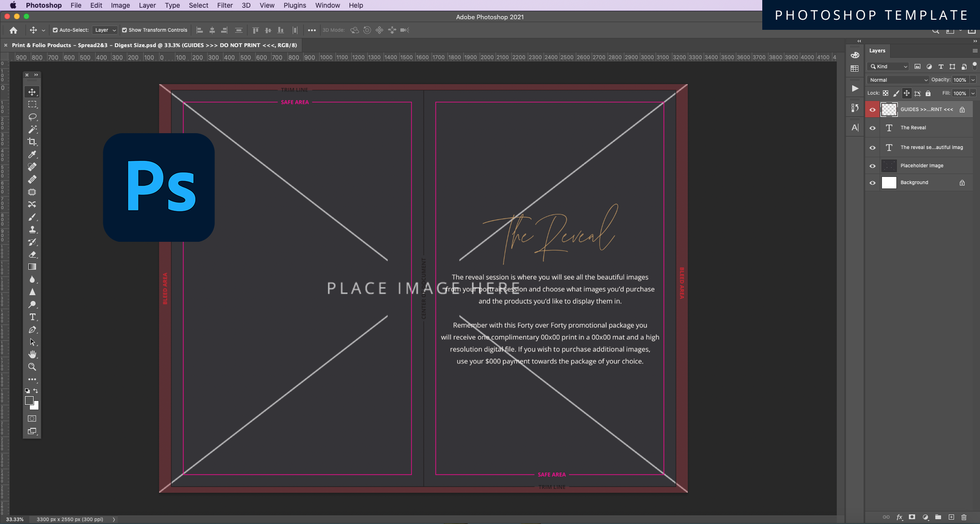
Task: Select the Gradient tool
Action: point(32,267)
